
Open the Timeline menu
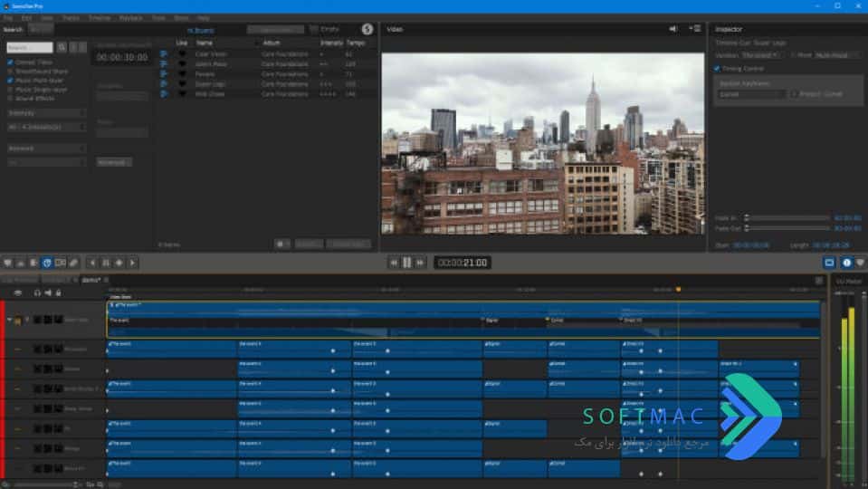click(100, 18)
